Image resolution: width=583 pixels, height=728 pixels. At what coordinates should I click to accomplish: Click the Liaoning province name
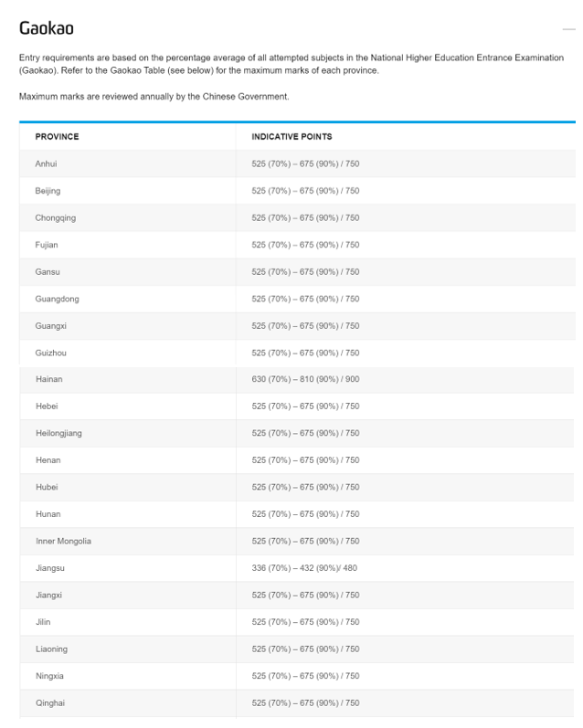coord(51,649)
